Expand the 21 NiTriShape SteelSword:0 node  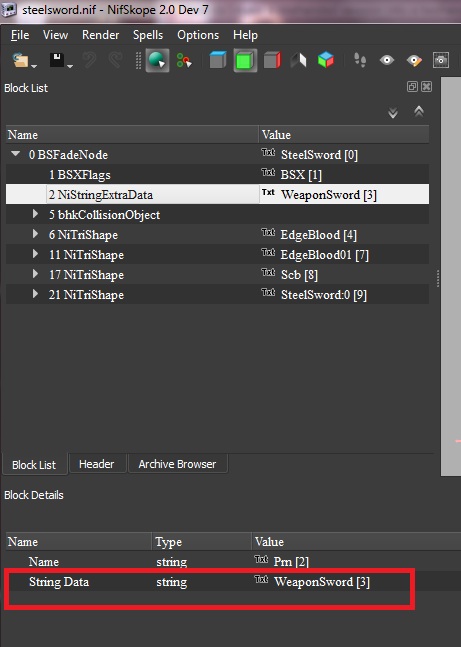35,294
